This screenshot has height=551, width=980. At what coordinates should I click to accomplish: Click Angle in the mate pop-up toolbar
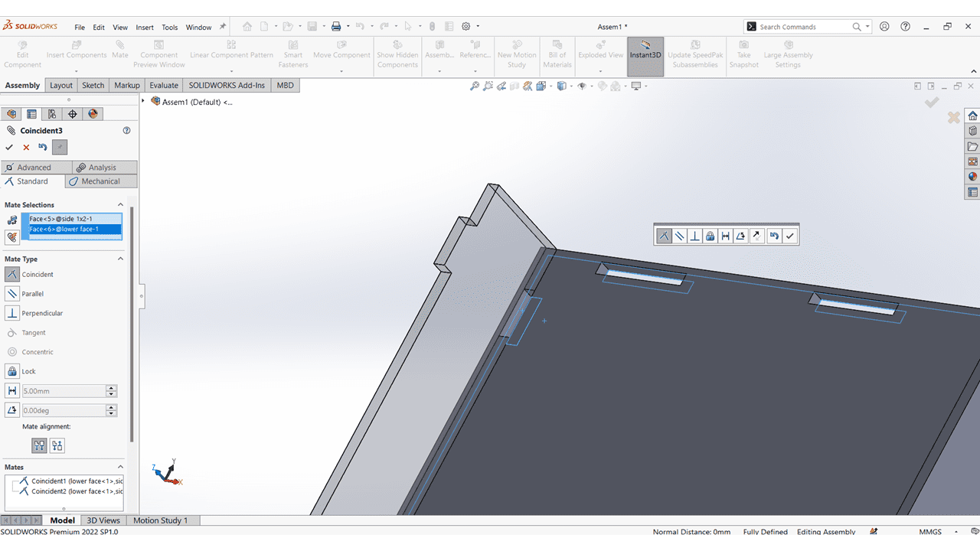point(740,236)
